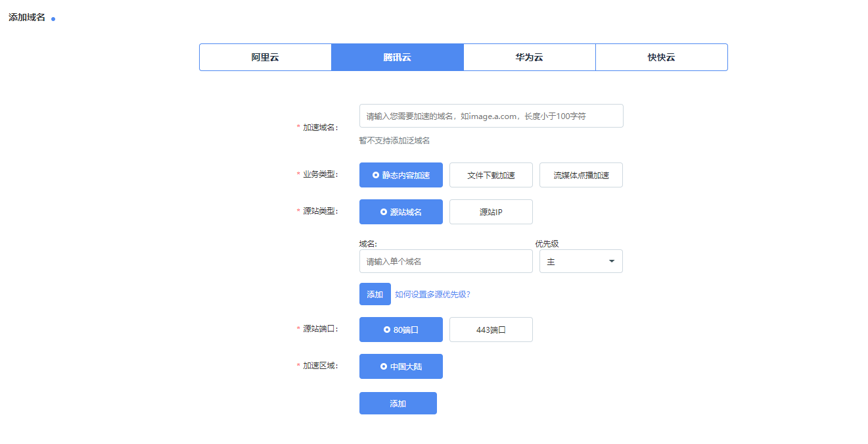Submit form with bottom 添加 button
This screenshot has width=868, height=444.
tap(398, 403)
